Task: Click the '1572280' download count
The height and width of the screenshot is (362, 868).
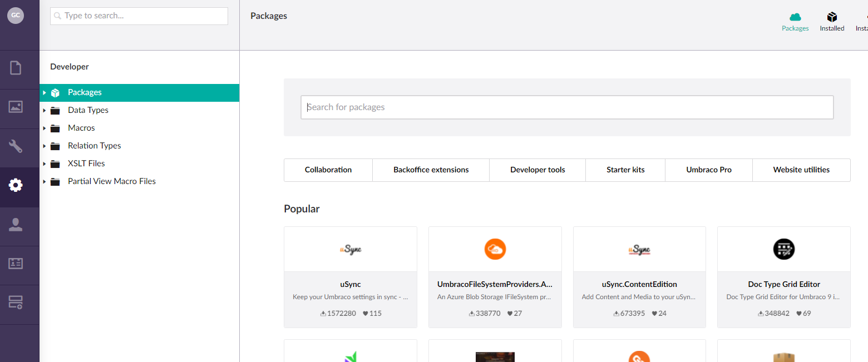Action: click(x=341, y=314)
